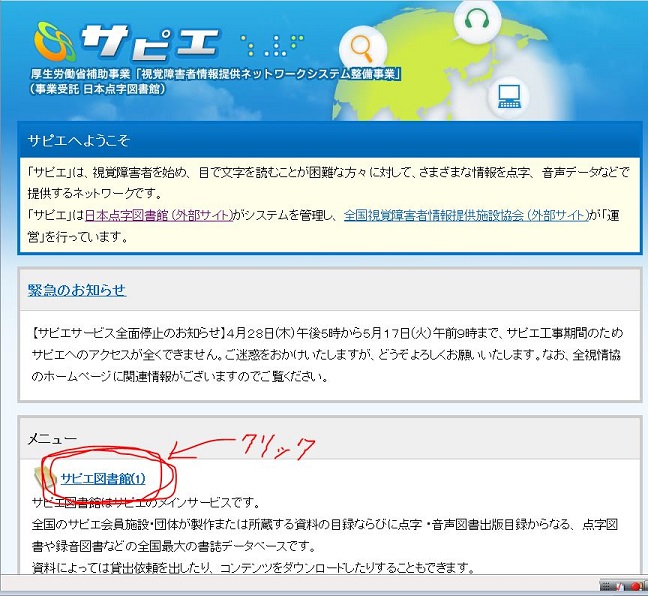Click the (事業受託 日本点字図書館) header text
648x596 pixels.
[97, 89]
